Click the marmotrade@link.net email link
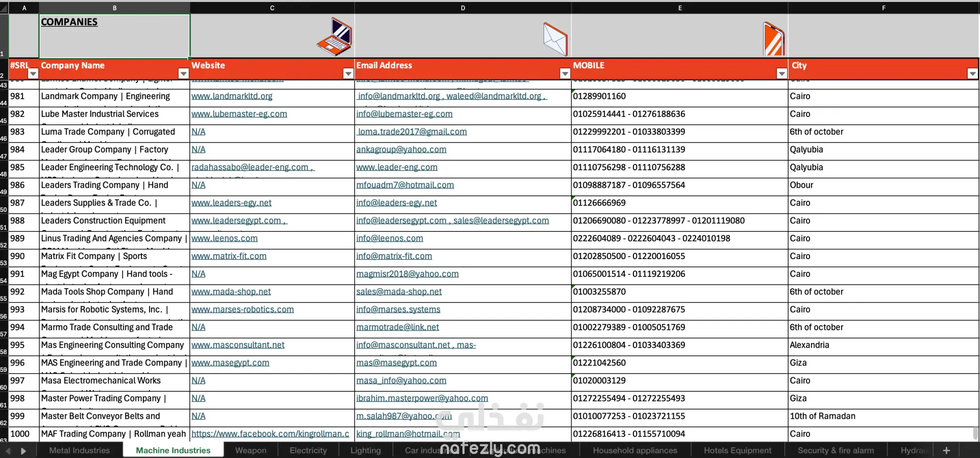Viewport: 980px width, 458px height. 398,327
